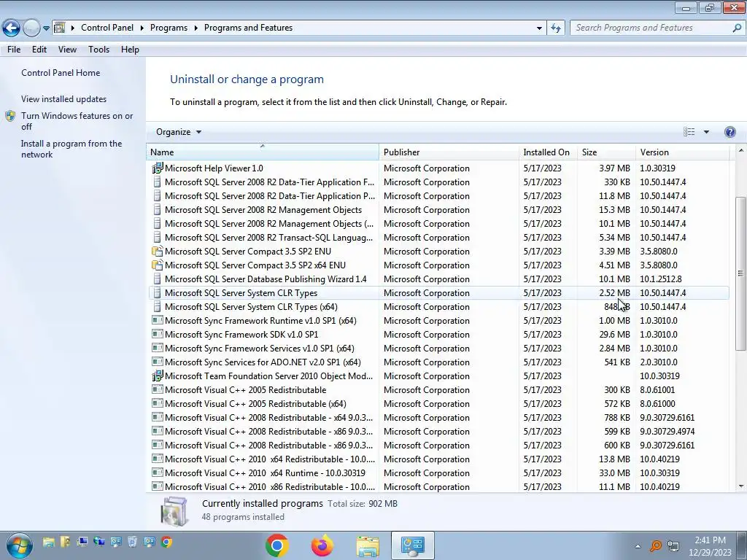Click small Chrome icon in quick launch
The height and width of the screenshot is (560, 747).
[167, 542]
